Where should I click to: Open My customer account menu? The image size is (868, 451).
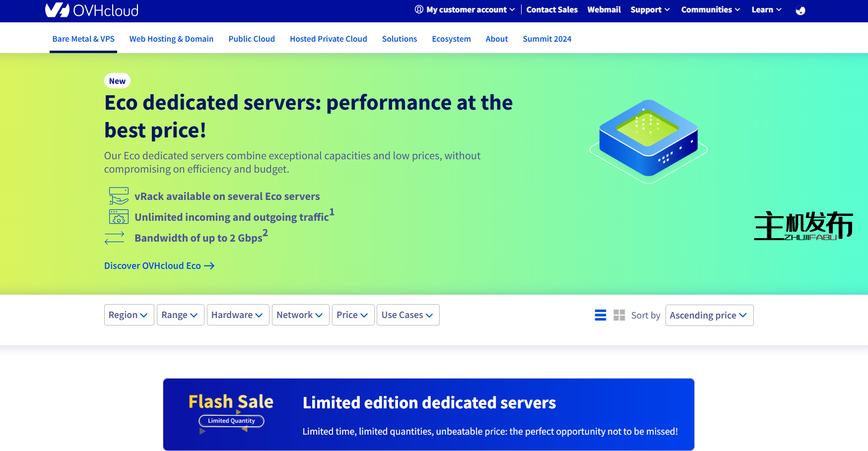[x=466, y=10]
